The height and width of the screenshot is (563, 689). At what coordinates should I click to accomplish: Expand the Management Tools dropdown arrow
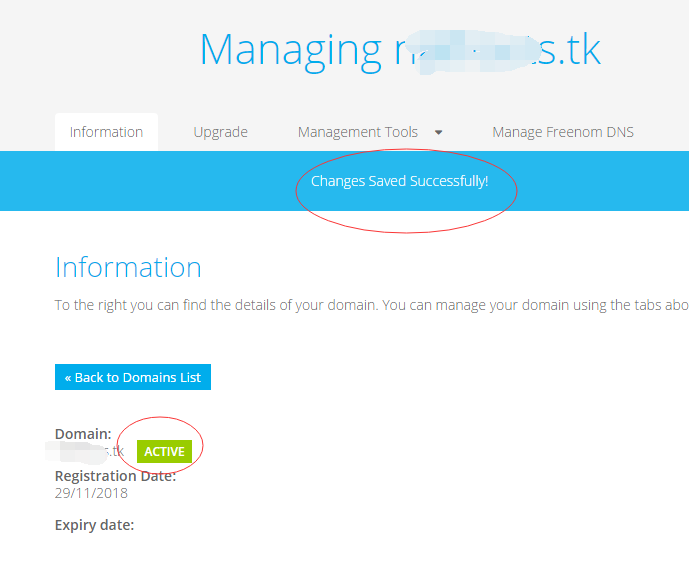438,132
